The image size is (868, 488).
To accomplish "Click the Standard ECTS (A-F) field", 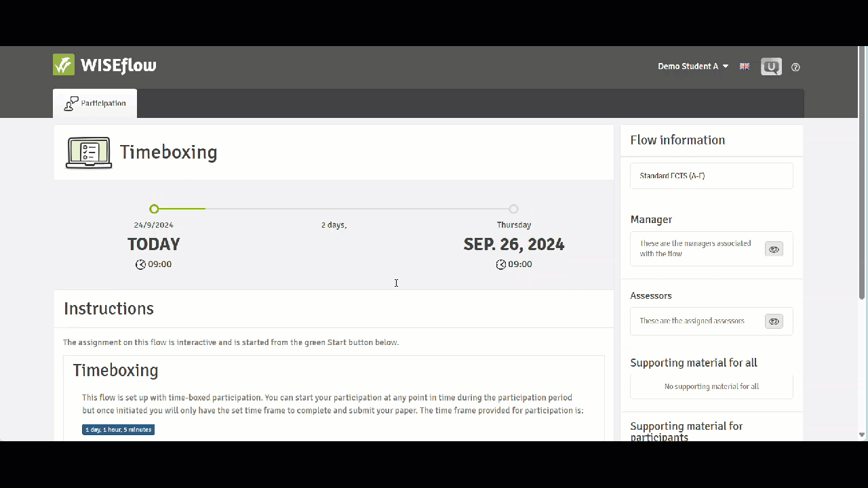I will click(x=711, y=176).
